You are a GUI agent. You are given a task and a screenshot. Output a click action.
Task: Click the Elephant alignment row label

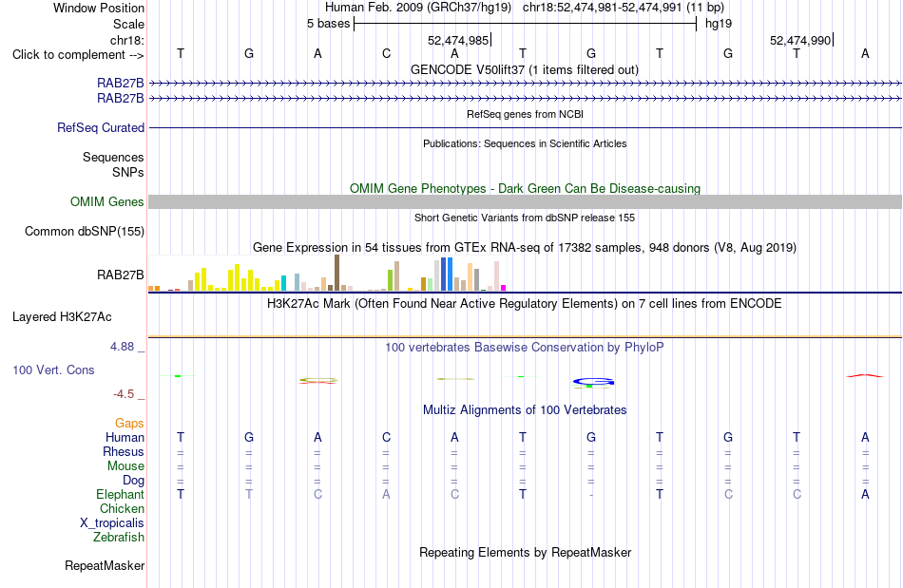tap(120, 494)
